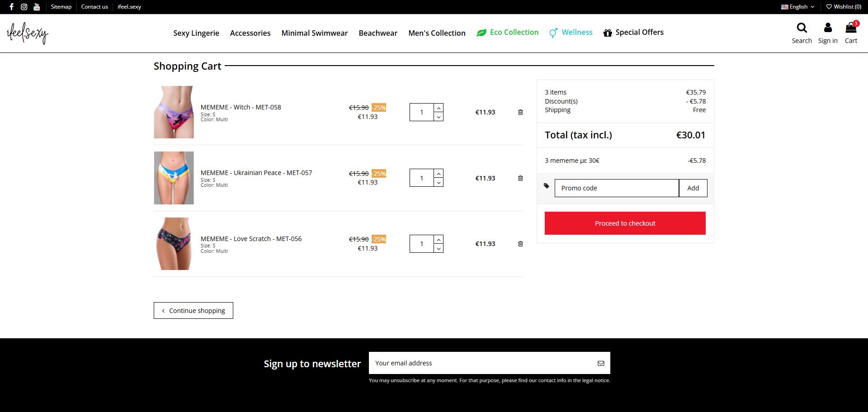Open the Facebook page icon
868x412 pixels.
tap(11, 7)
